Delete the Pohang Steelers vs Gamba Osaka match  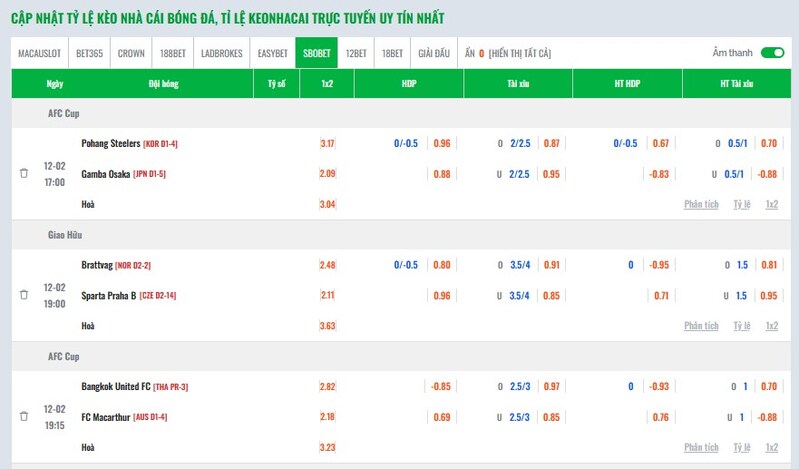24,173
